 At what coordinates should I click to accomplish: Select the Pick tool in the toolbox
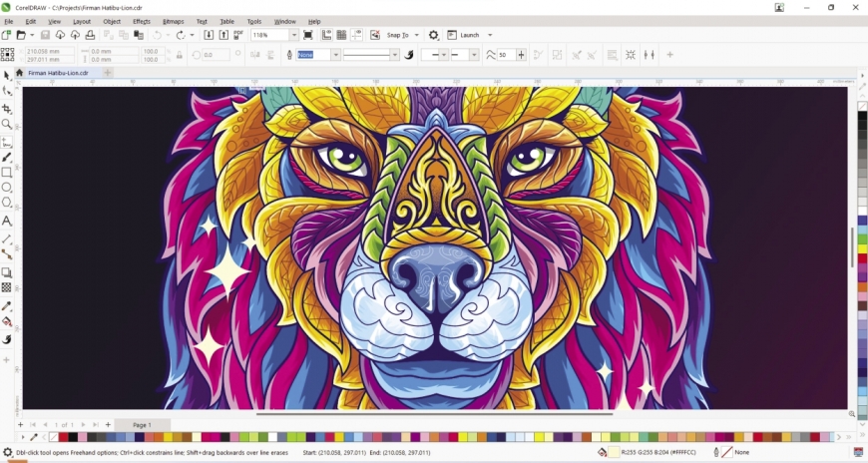tap(7, 75)
